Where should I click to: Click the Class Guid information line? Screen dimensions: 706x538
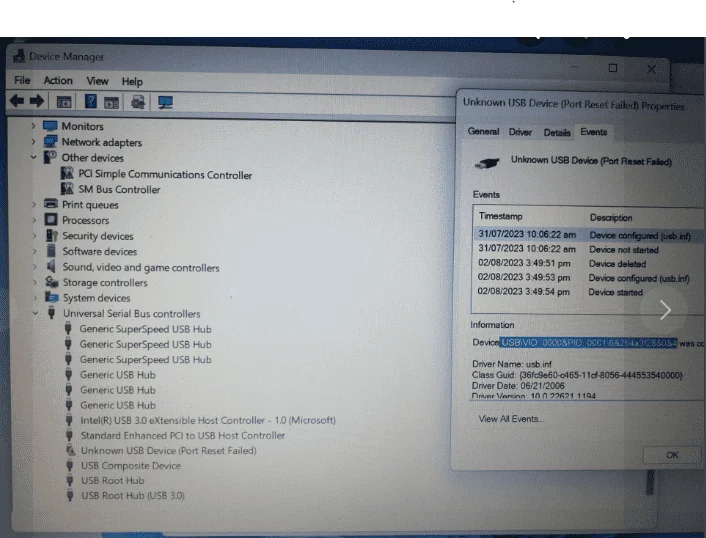pyautogui.click(x=577, y=375)
